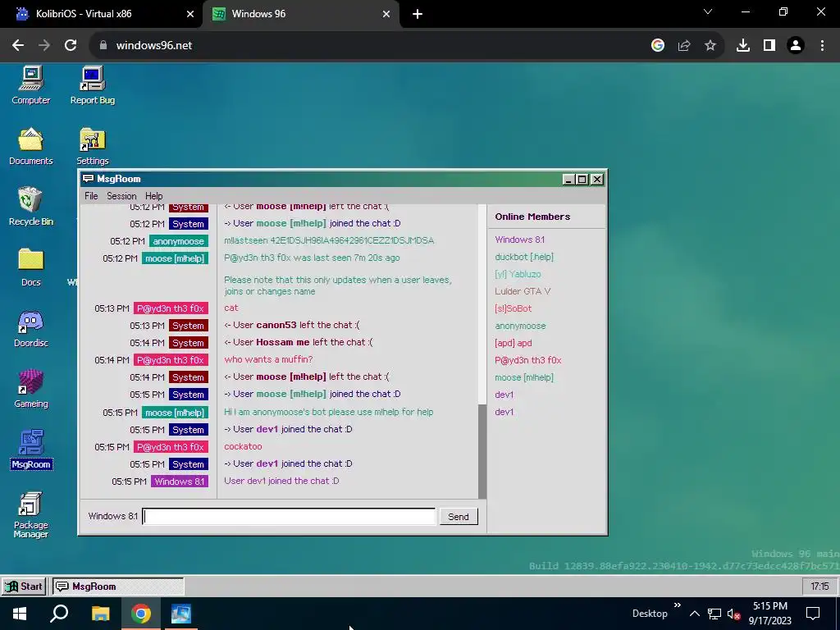Reload the windows96.net page
The height and width of the screenshot is (630, 840).
click(71, 45)
